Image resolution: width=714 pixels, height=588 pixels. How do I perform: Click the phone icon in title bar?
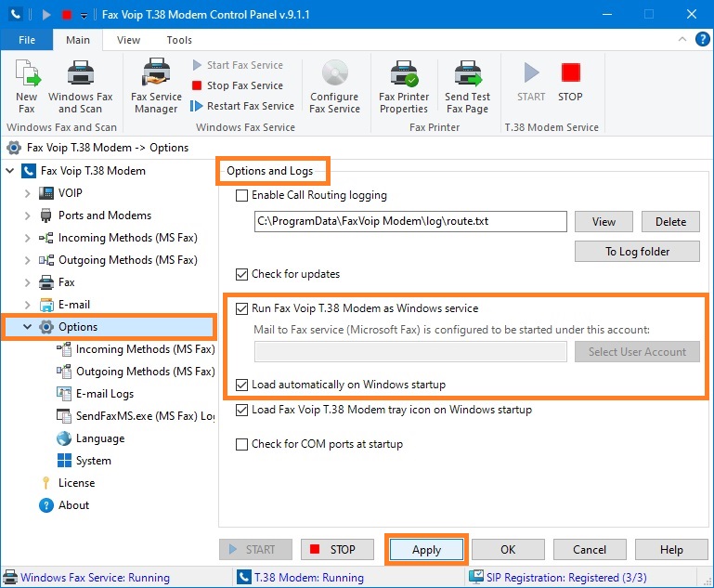(x=16, y=14)
